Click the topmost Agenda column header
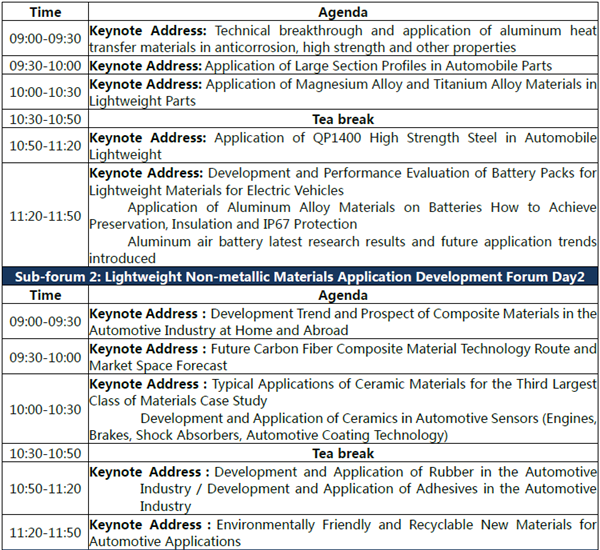Screen dimensions: 600x550 click(x=342, y=13)
